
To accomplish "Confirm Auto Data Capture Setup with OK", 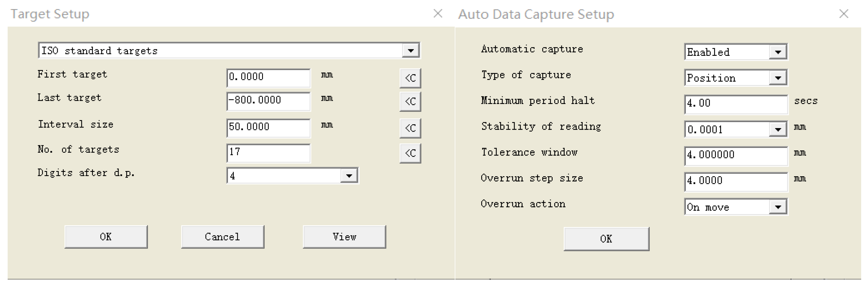I will point(606,239).
